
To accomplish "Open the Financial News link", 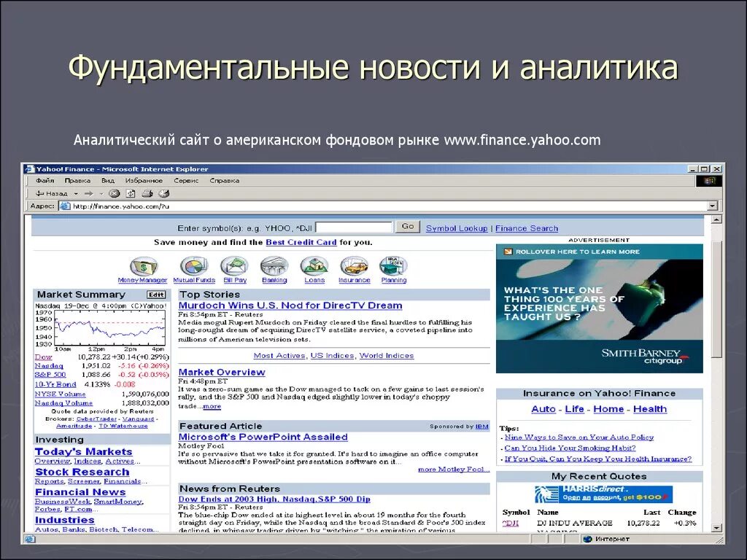I will (x=80, y=492).
